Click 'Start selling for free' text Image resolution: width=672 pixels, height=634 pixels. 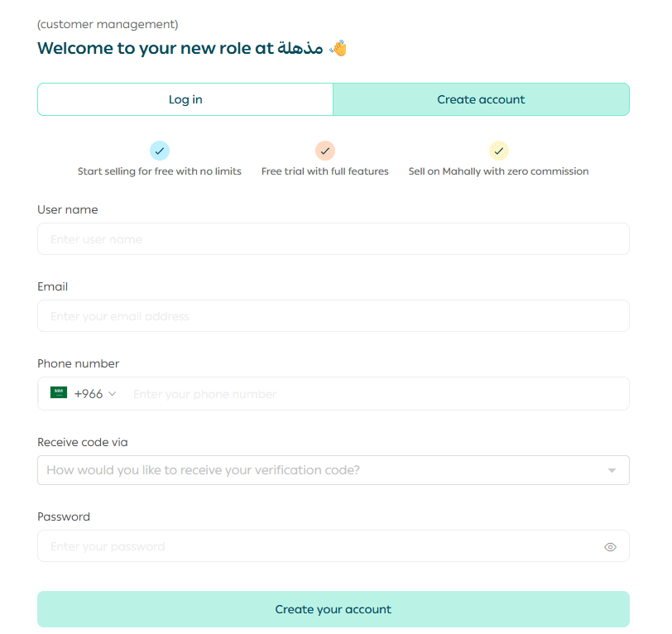[160, 171]
